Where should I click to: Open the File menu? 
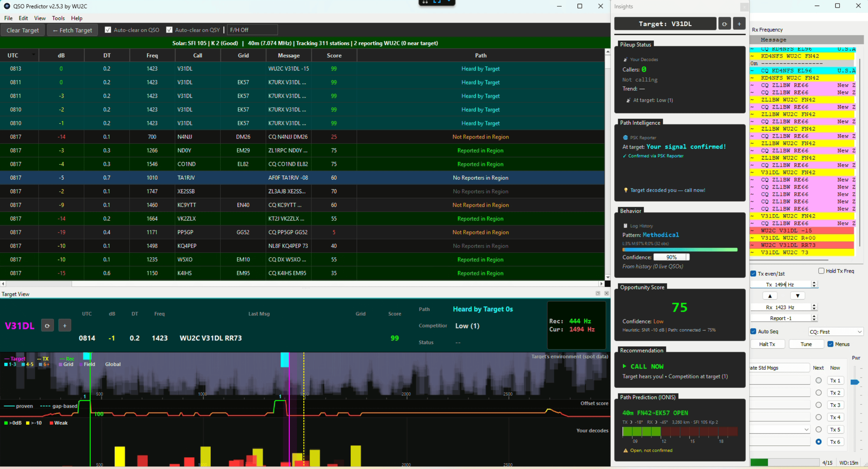coord(8,18)
